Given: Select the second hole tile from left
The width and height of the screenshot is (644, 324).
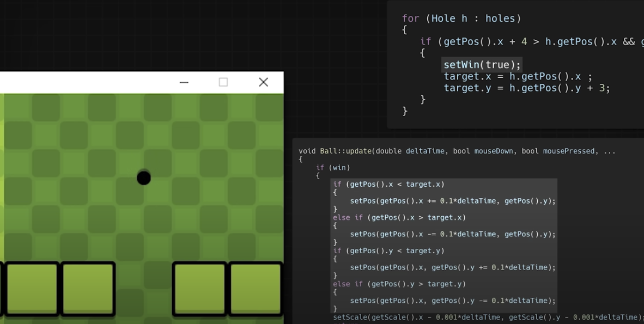Looking at the screenshot, I should (87, 289).
